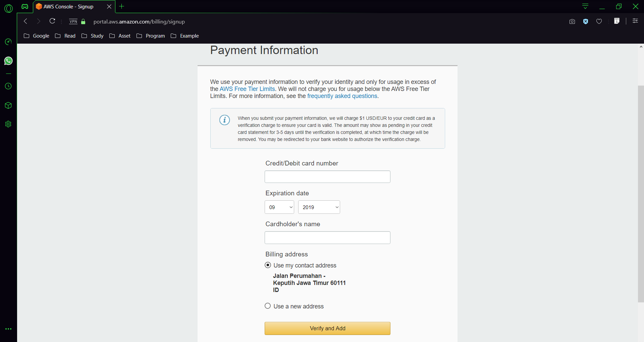
Task: Open the Study bookmarks folder
Action: tap(93, 36)
